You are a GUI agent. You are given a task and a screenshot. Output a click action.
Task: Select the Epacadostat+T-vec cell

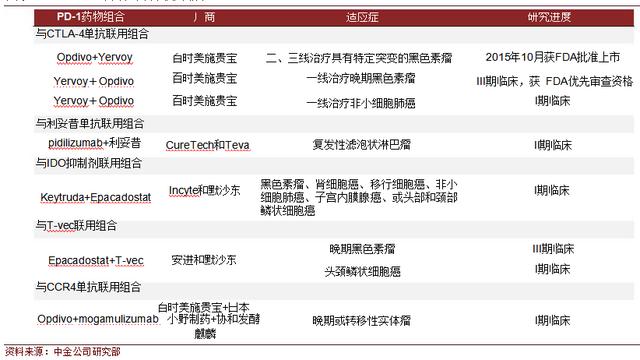tap(96, 260)
